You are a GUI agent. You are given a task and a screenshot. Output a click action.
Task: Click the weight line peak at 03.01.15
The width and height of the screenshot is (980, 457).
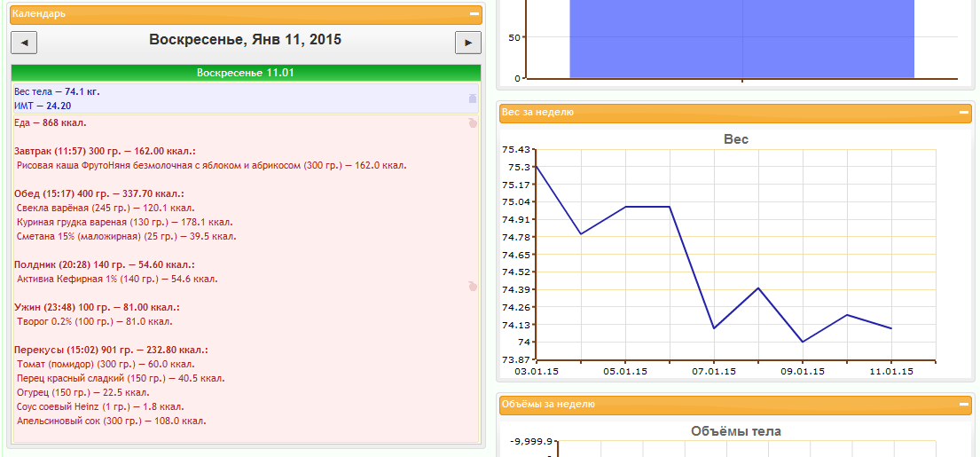pos(537,166)
